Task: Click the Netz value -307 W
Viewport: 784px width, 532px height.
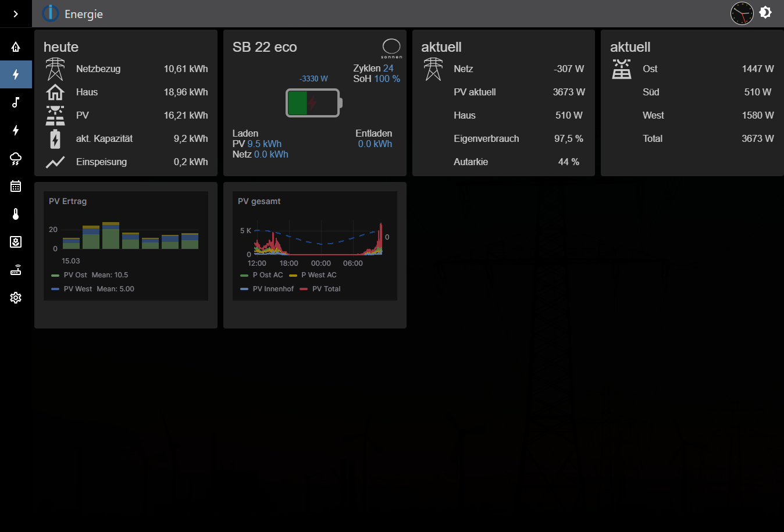Action: click(569, 69)
